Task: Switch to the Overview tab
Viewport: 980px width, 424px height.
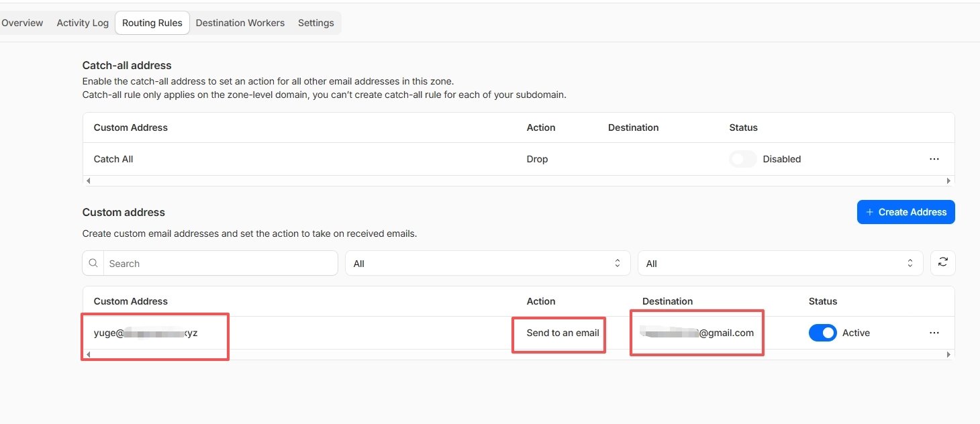Action: tap(22, 23)
